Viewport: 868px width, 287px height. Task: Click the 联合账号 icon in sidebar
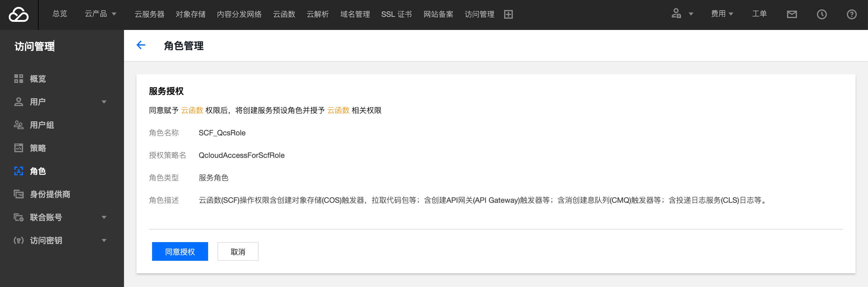tap(18, 217)
